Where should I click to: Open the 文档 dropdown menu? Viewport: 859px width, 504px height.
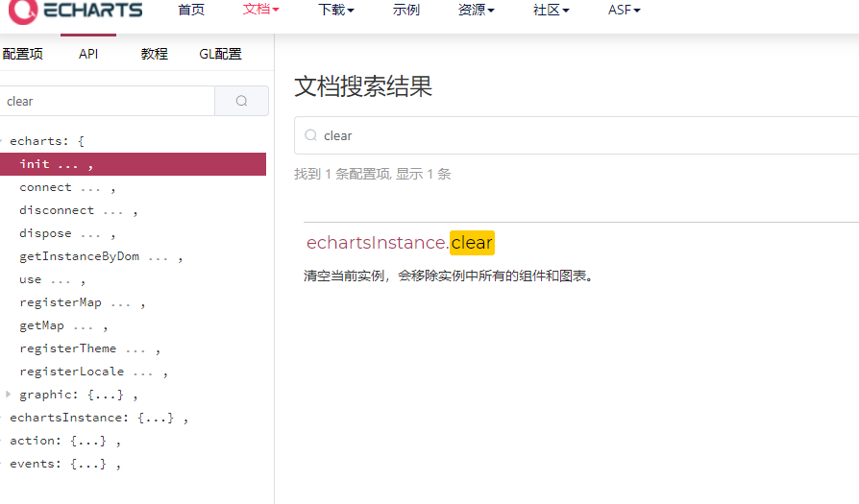coord(260,10)
